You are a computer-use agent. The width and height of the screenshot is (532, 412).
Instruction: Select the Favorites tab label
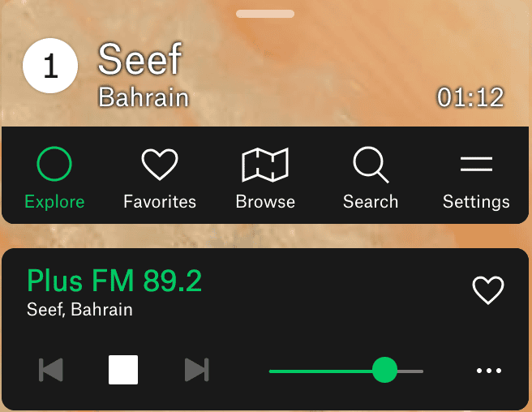click(x=160, y=202)
